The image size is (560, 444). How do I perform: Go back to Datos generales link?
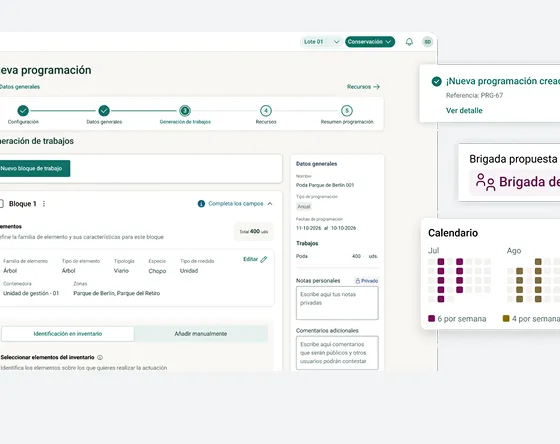(20, 87)
